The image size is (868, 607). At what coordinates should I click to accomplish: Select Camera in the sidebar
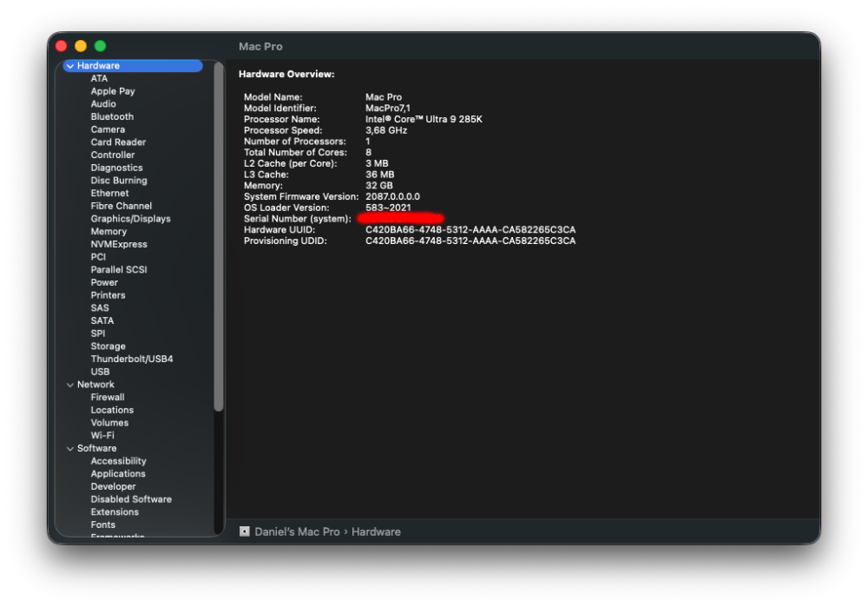pyautogui.click(x=108, y=129)
